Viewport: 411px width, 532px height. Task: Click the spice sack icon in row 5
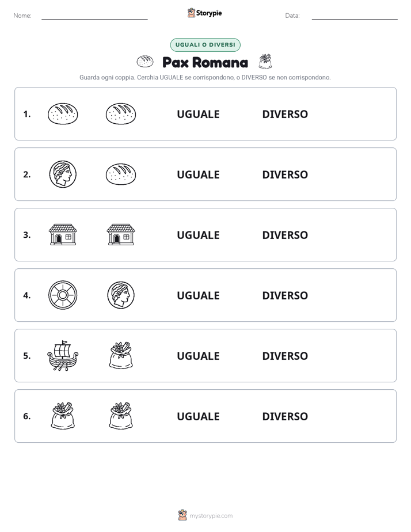[x=121, y=356]
